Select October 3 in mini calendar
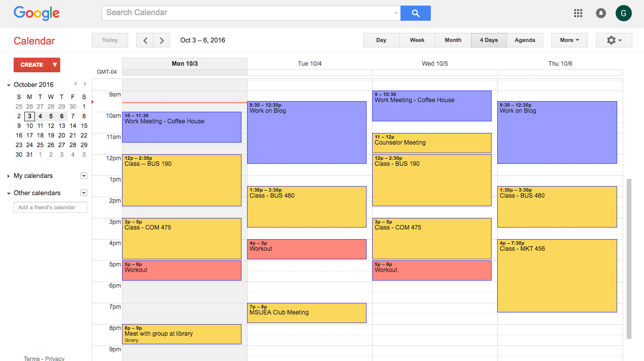644x361 pixels. click(x=29, y=116)
